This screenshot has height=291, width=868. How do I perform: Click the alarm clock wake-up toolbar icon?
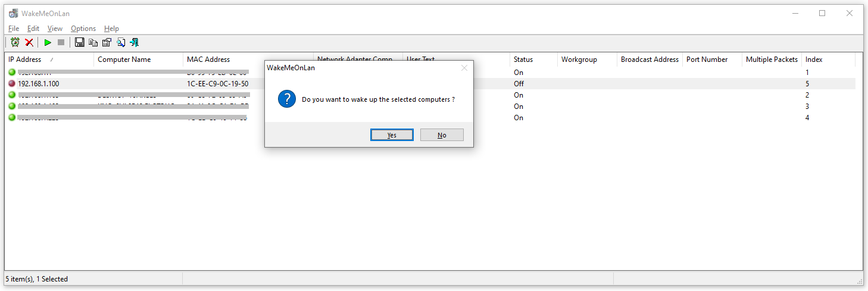(x=15, y=42)
